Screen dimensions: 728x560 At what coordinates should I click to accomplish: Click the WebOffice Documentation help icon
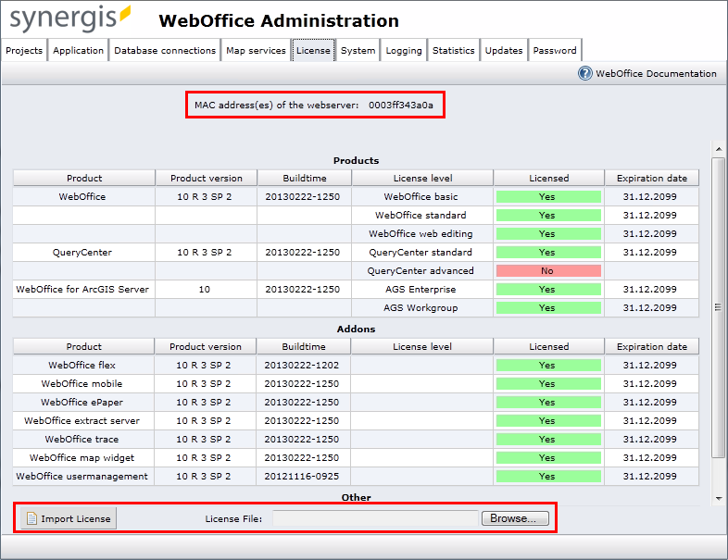click(585, 73)
